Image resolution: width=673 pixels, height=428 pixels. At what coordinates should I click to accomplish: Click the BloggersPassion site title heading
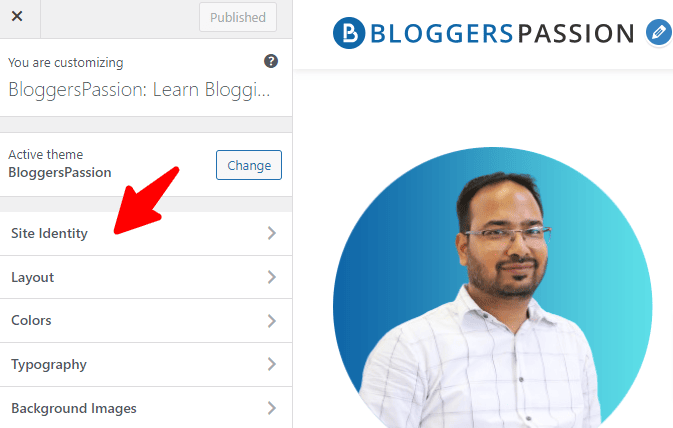pyautogui.click(x=139, y=90)
